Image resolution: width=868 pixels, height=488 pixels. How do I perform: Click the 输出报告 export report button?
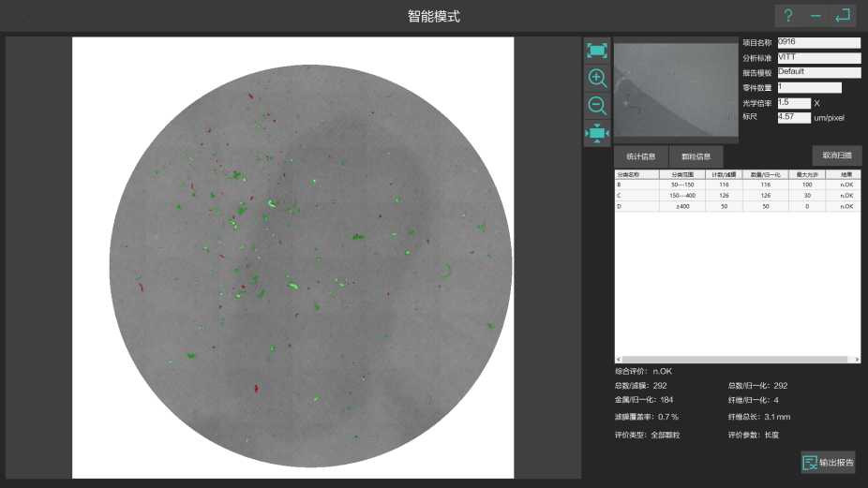pos(829,463)
